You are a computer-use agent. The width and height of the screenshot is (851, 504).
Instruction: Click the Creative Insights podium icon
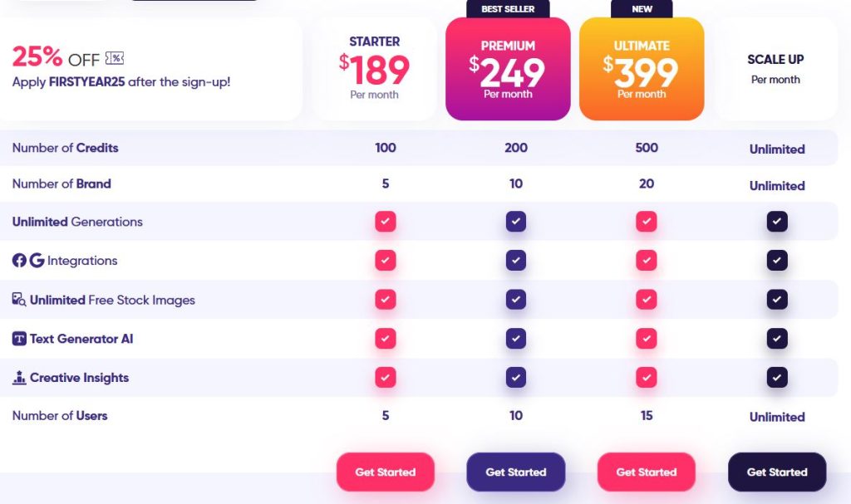tap(19, 378)
